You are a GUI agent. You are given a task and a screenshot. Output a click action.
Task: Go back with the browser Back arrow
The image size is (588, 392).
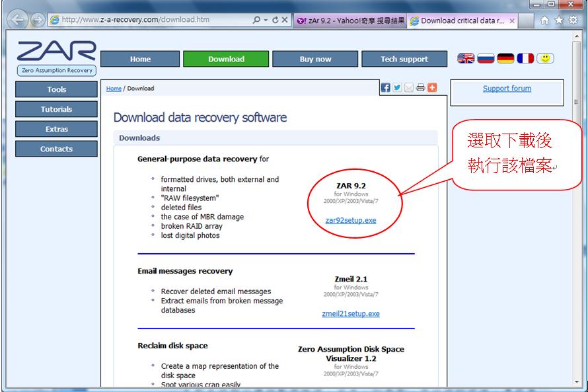click(17, 20)
